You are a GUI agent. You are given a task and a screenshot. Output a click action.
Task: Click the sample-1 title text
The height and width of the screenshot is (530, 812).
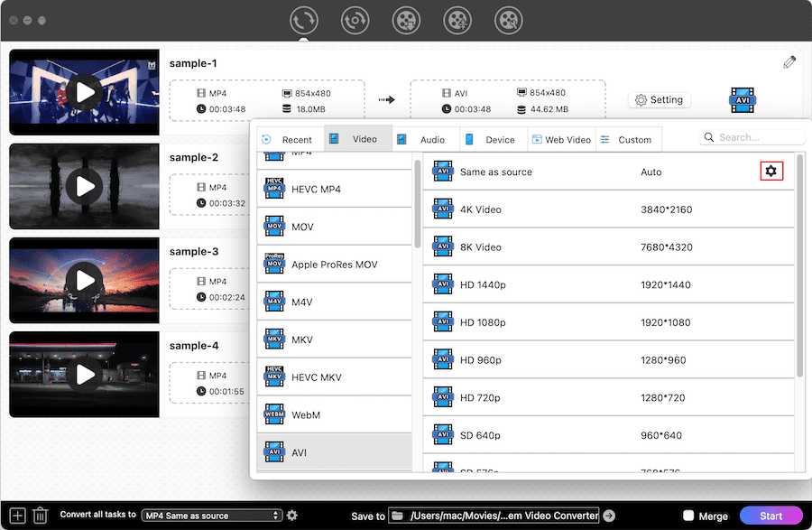(x=193, y=63)
